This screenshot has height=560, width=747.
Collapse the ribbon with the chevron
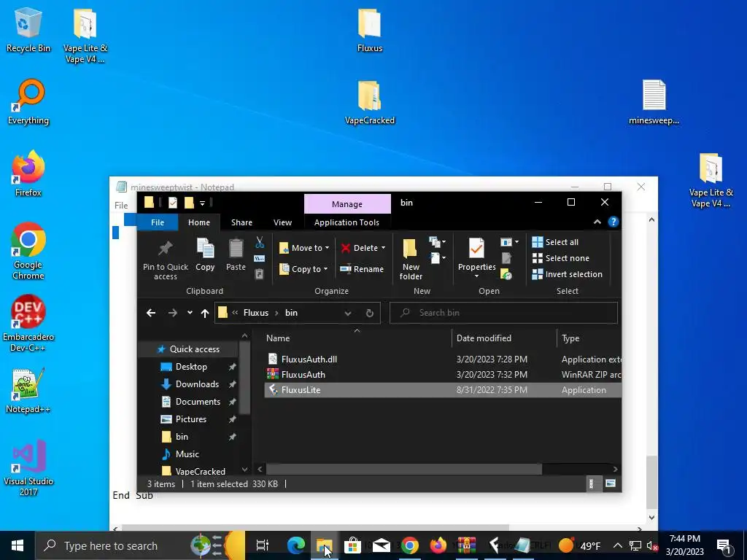click(x=597, y=222)
